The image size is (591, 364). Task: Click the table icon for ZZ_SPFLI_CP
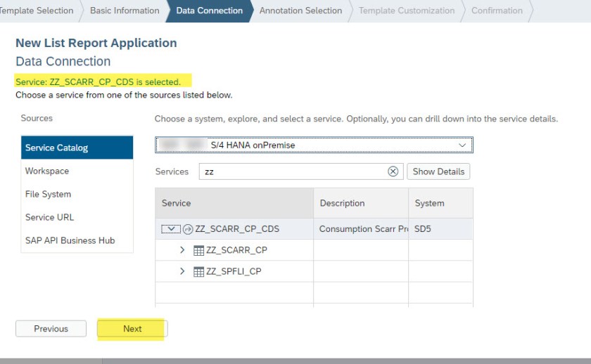198,271
